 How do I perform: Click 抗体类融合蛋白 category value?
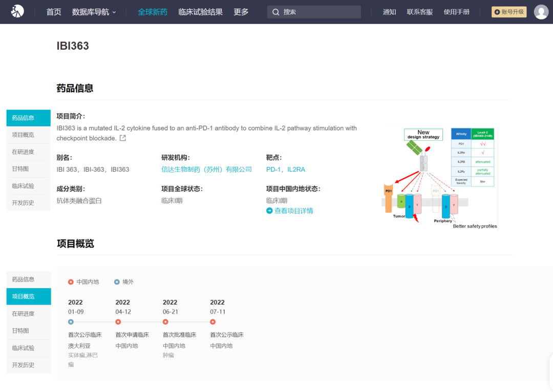(79, 201)
